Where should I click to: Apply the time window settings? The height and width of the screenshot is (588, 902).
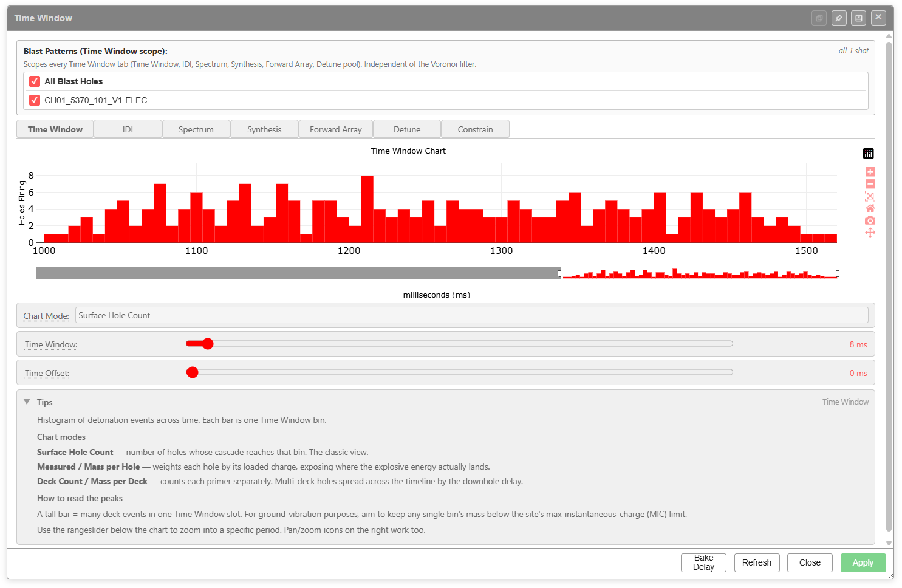[x=863, y=562]
